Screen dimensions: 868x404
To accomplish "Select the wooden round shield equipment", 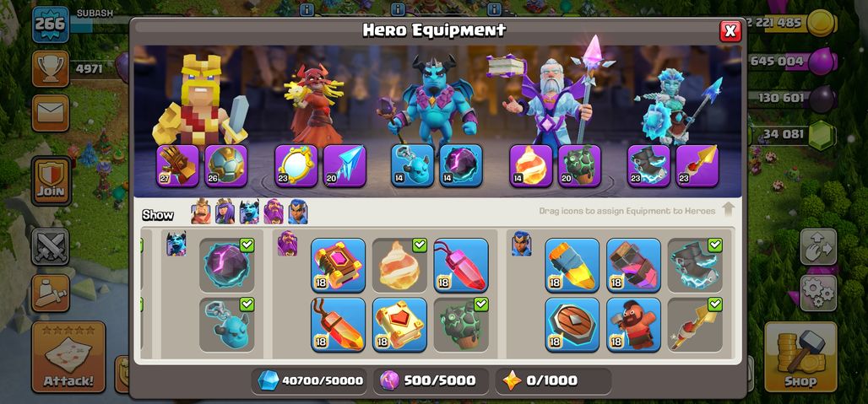I will pyautogui.click(x=572, y=325).
